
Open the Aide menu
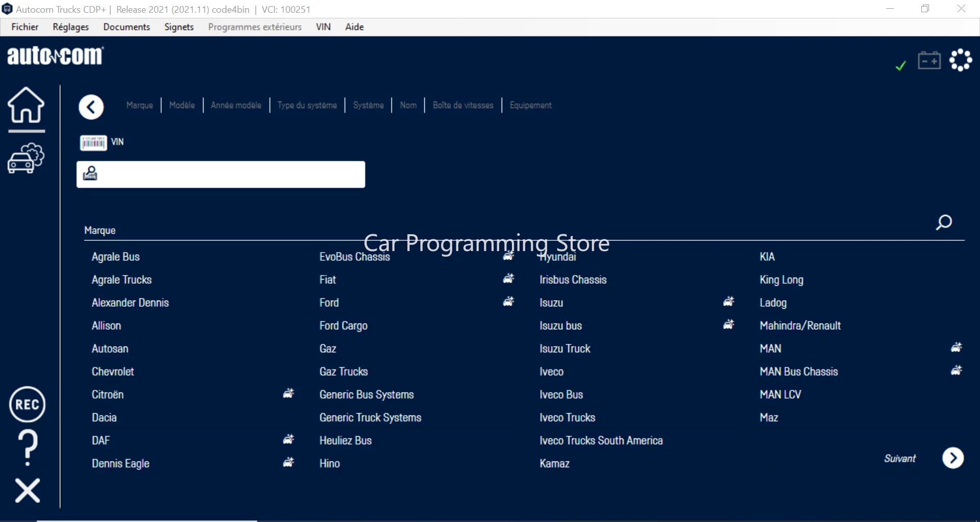355,27
